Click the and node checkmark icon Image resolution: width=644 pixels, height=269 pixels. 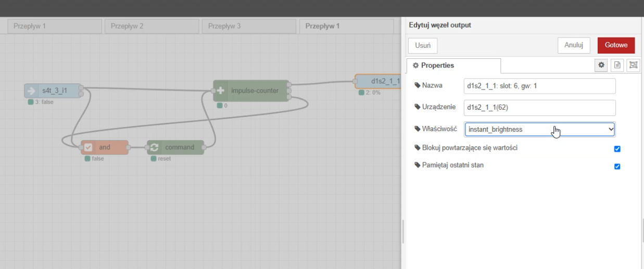[x=88, y=147]
